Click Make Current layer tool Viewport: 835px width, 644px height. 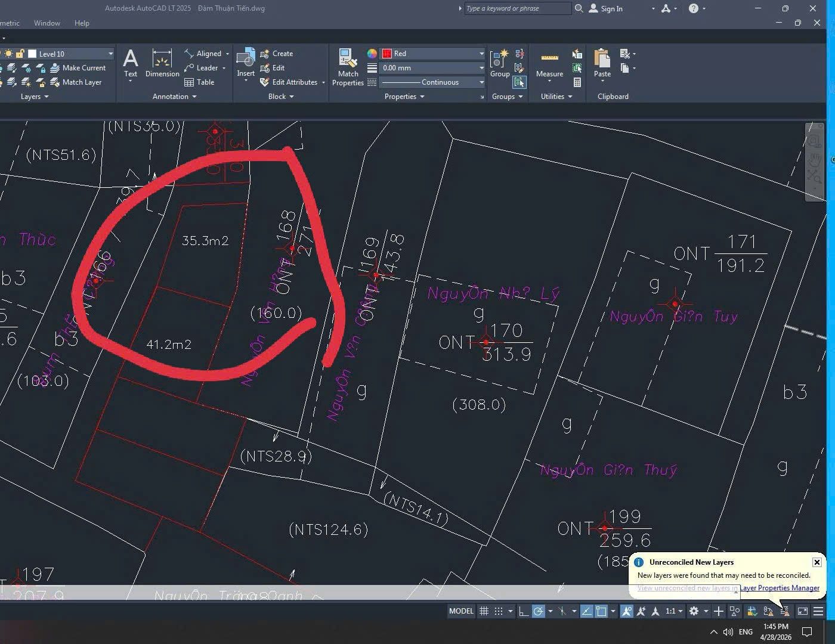tap(78, 68)
